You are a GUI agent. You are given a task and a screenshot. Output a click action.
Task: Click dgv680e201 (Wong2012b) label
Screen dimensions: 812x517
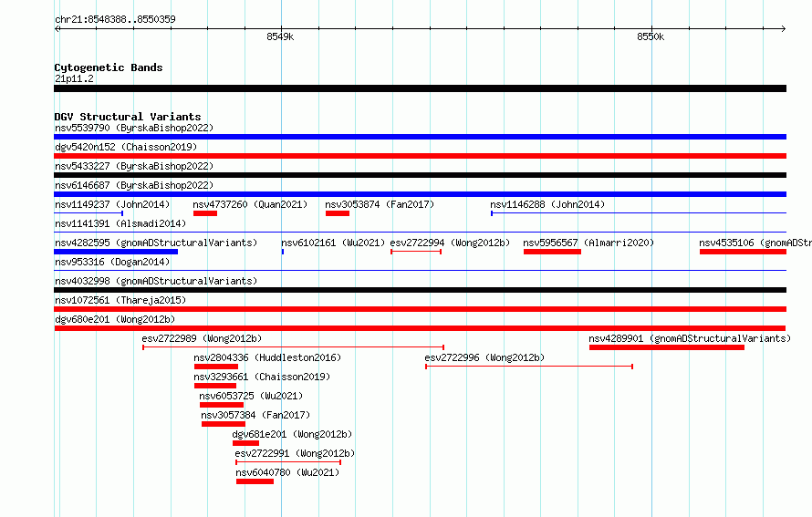point(115,319)
